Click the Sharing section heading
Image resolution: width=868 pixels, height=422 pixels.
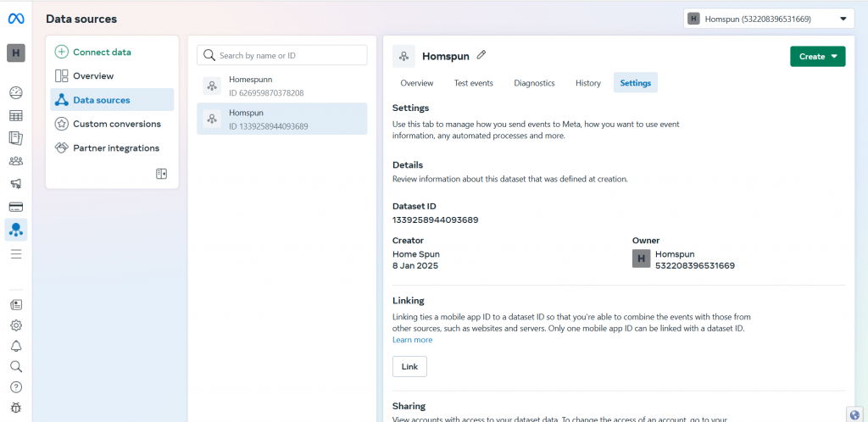(409, 406)
